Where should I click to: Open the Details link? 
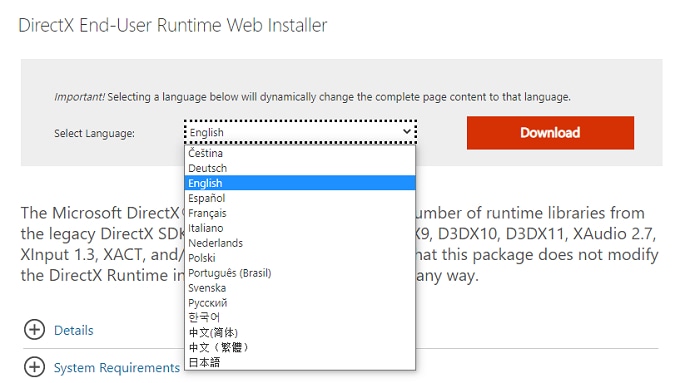tap(74, 330)
